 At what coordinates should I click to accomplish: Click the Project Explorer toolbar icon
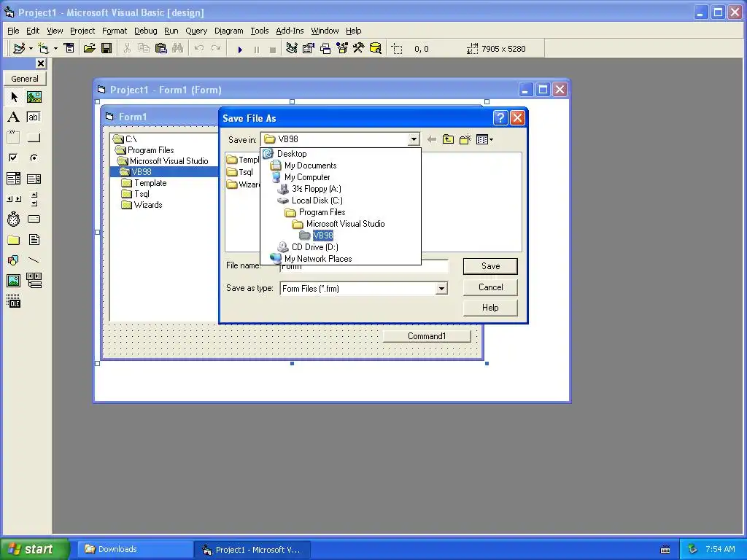point(292,49)
